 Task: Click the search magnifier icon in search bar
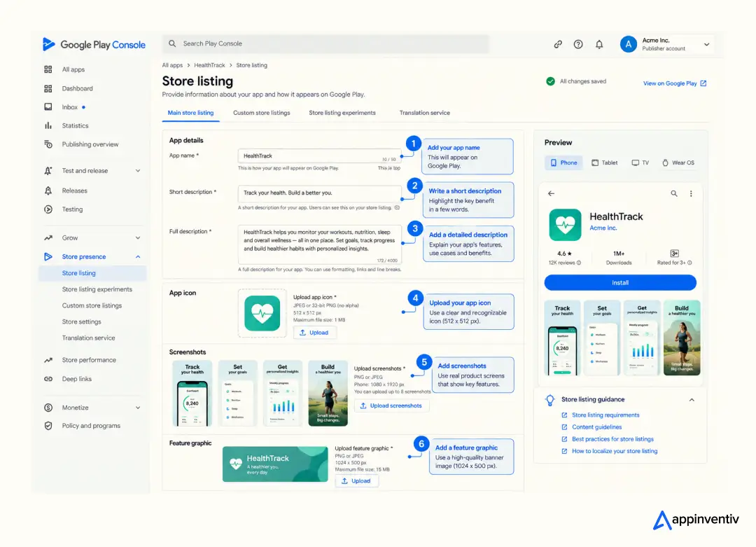[172, 43]
